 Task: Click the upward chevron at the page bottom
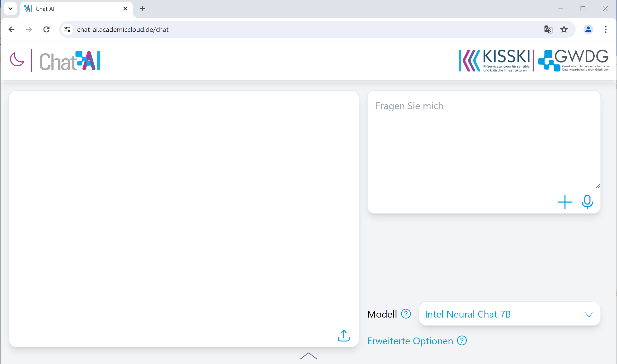[308, 356]
